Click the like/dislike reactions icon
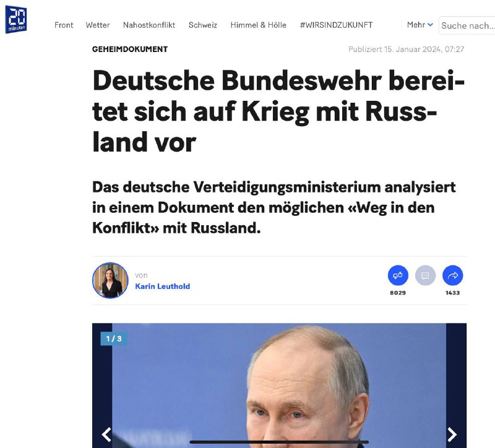Image resolution: width=495 pixels, height=448 pixels. pos(398,275)
